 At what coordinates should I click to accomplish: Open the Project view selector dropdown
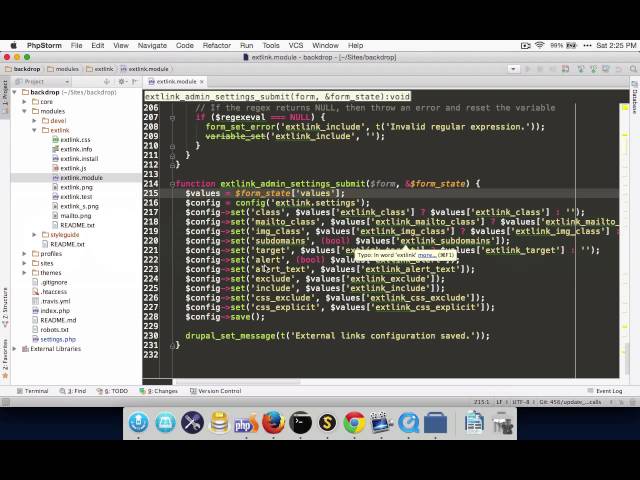42,82
